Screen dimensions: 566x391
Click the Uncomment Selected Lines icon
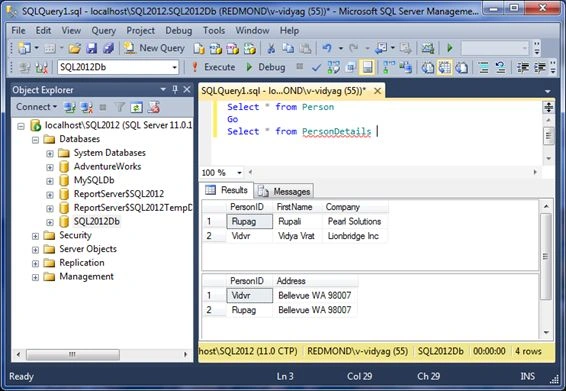[500, 67]
